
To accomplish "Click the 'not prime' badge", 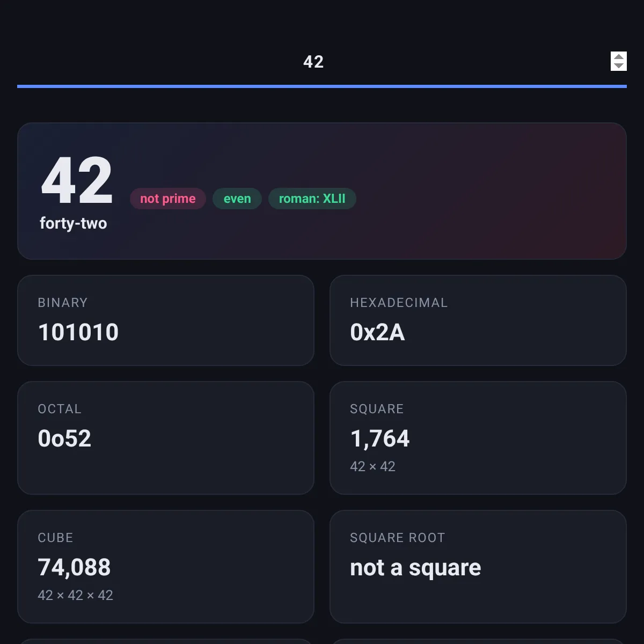I will point(168,199).
